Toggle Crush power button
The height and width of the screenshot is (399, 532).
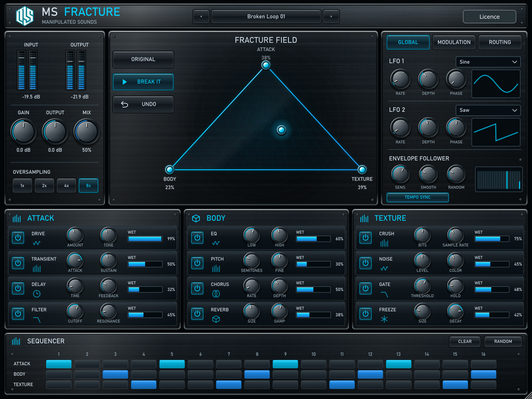(x=365, y=238)
